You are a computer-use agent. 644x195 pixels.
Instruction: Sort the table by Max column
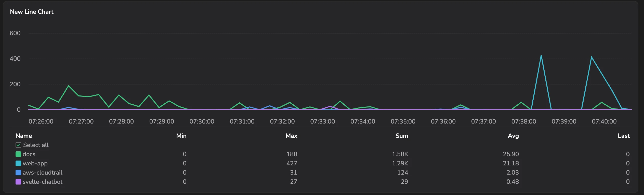(291, 136)
